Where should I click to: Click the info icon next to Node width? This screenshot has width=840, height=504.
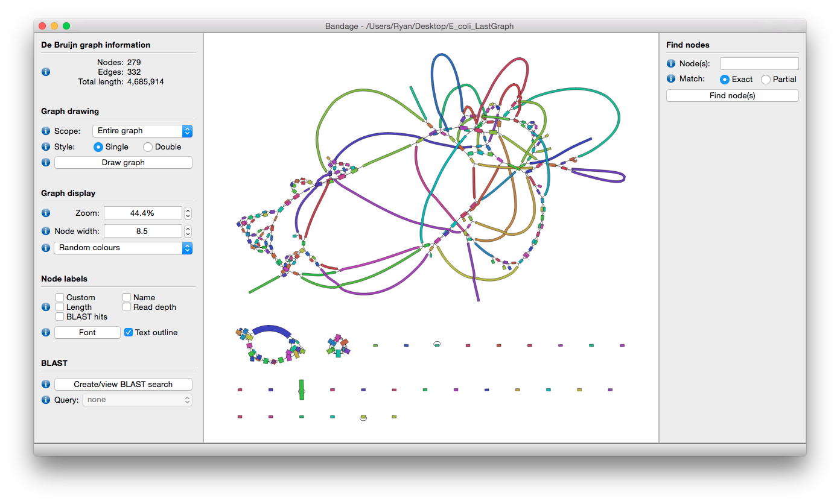coord(46,231)
